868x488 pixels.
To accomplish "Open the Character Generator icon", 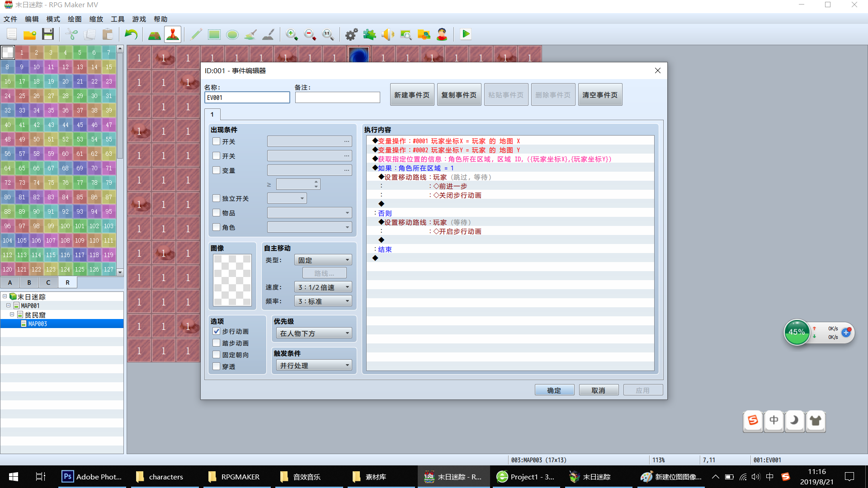I will [442, 34].
